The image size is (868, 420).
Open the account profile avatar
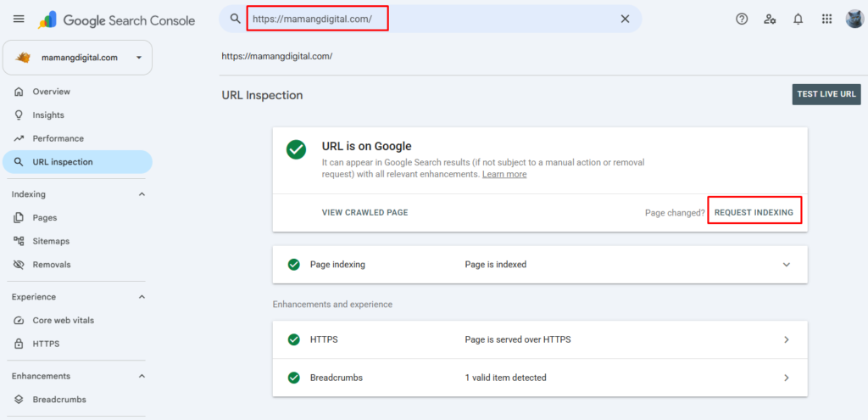tap(854, 19)
